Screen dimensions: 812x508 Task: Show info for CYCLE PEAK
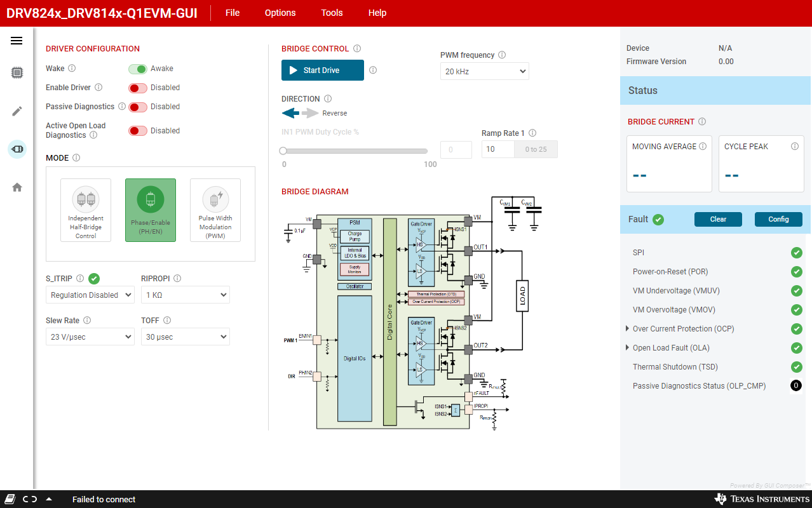(x=795, y=147)
